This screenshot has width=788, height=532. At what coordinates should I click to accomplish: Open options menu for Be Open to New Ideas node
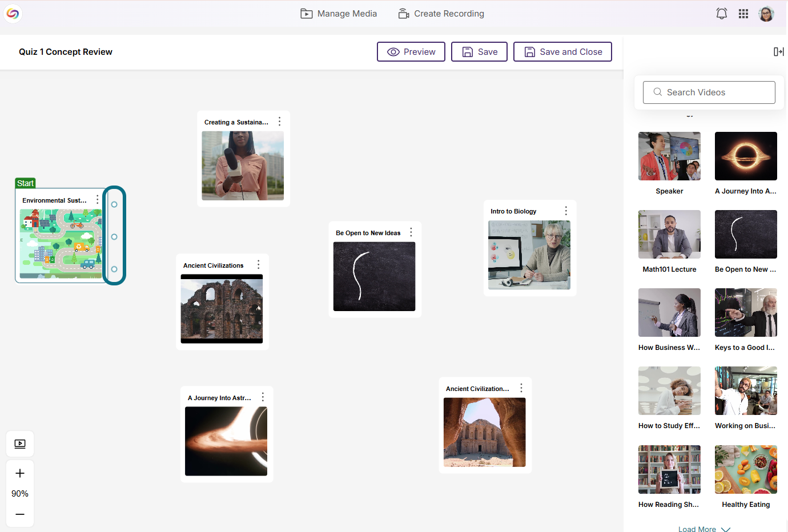[411, 232]
